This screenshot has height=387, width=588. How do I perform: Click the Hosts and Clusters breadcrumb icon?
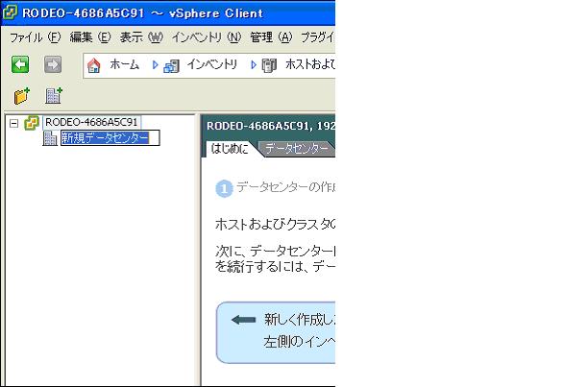point(269,65)
